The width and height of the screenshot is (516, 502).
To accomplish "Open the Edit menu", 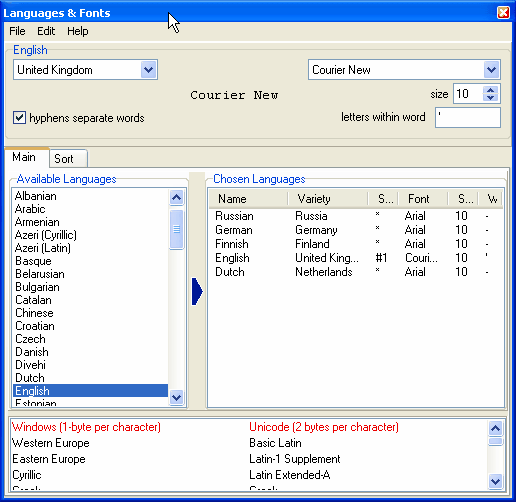I will tap(46, 31).
